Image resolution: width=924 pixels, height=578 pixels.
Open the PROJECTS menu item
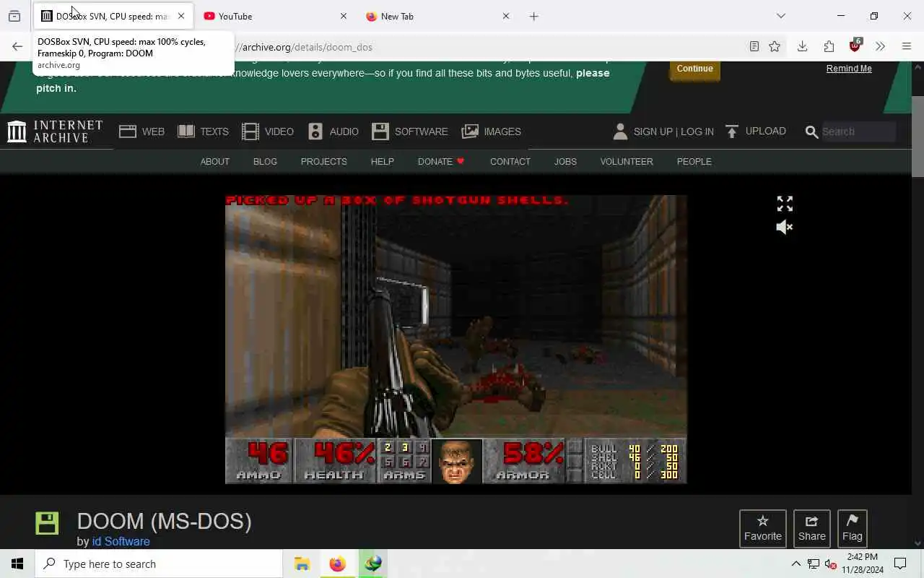[x=323, y=161]
